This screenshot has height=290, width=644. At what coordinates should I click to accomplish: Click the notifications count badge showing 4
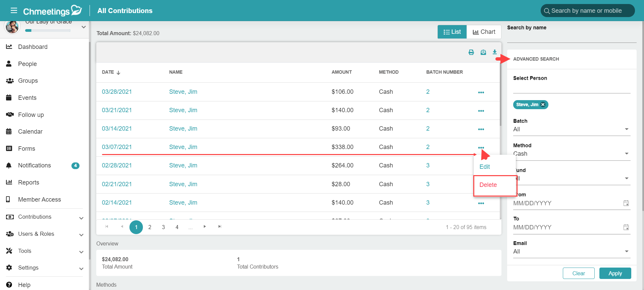coord(75,165)
